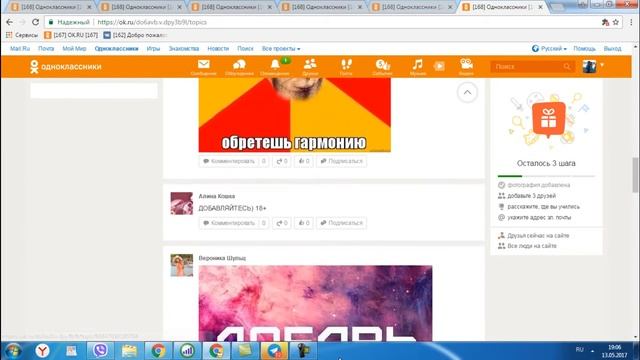Click the scroll-to-top arrow button
The width and height of the screenshot is (640, 360).
coord(467,93)
